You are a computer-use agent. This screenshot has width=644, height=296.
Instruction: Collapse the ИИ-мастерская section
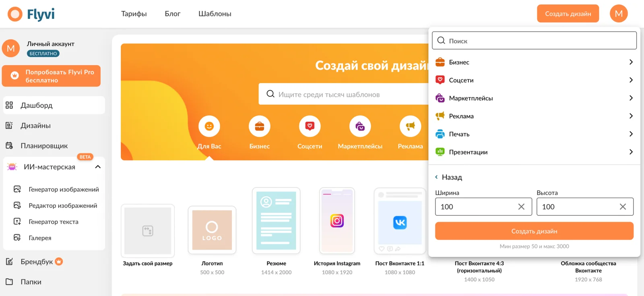98,167
